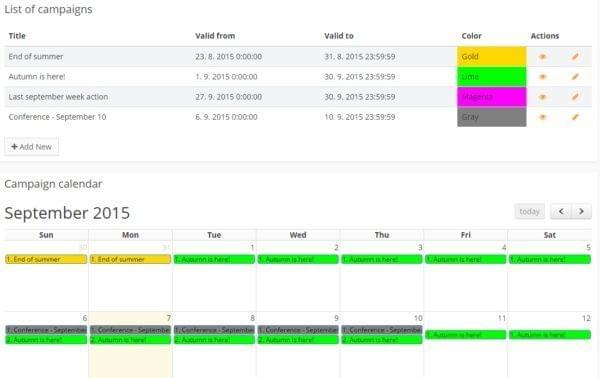The width and height of the screenshot is (600, 378).
Task: View the End of summer campaign (eye icon)
Action: click(x=542, y=57)
